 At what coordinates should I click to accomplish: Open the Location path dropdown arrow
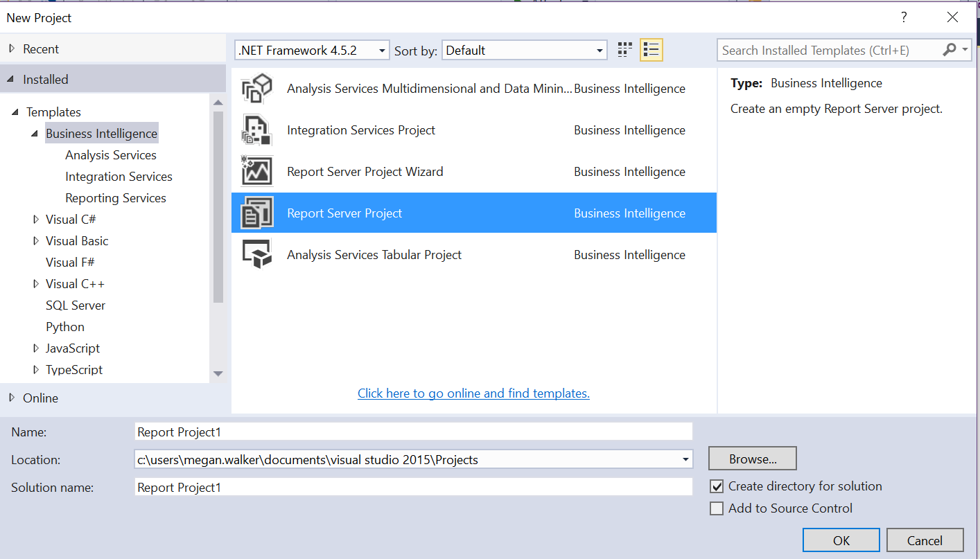tap(685, 459)
